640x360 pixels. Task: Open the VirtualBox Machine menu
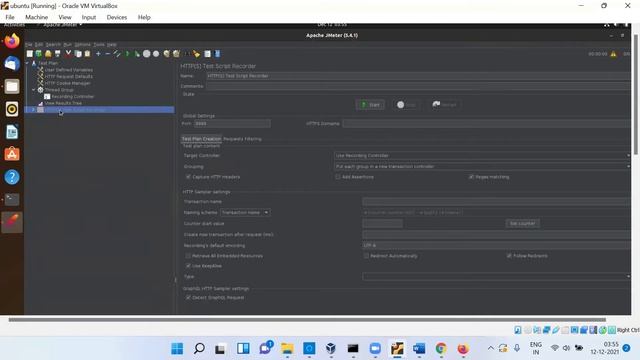tap(36, 17)
